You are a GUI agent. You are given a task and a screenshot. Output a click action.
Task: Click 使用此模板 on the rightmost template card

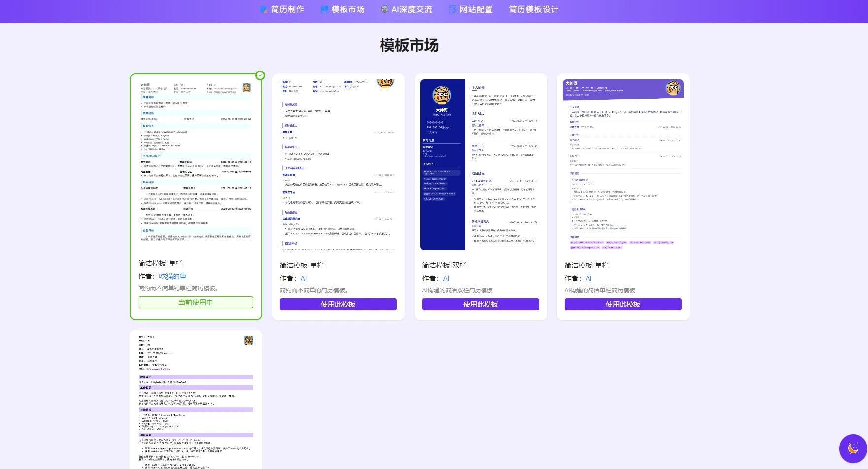coord(623,304)
